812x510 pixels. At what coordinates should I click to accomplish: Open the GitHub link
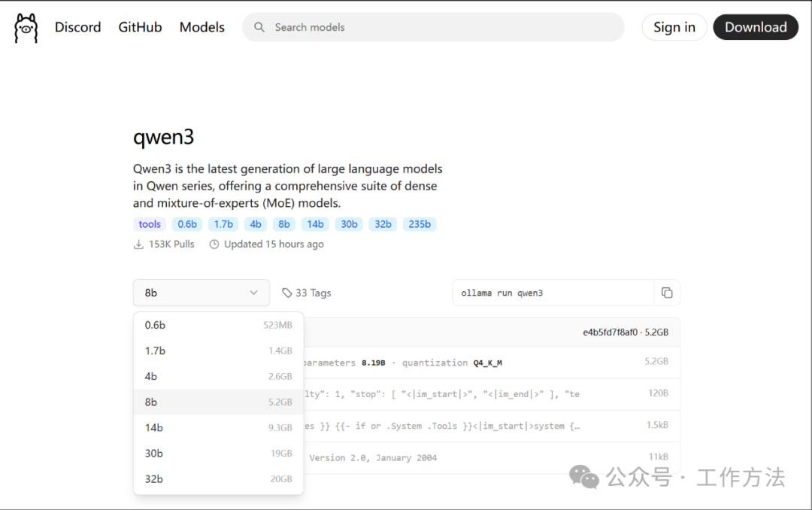tap(140, 27)
